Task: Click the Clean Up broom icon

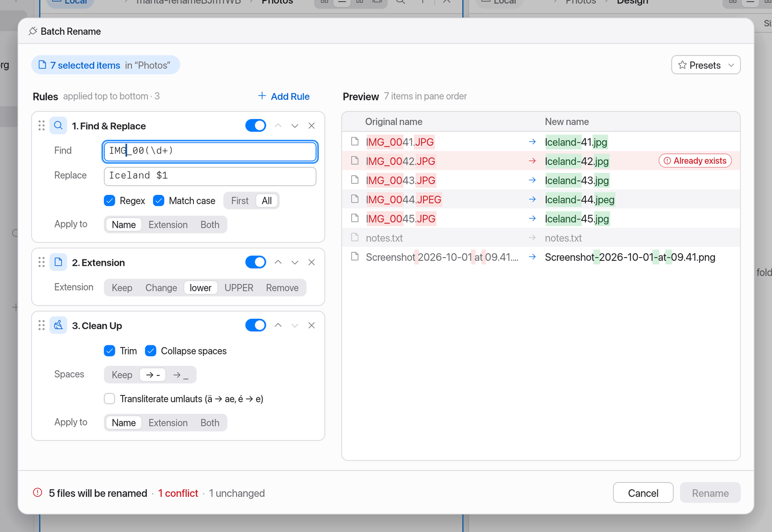Action: click(58, 326)
